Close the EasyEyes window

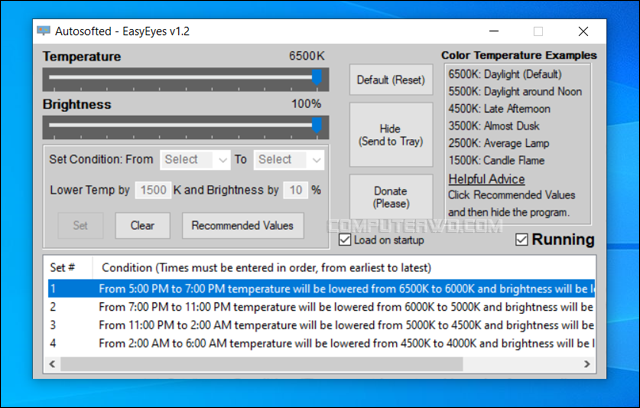point(583,31)
